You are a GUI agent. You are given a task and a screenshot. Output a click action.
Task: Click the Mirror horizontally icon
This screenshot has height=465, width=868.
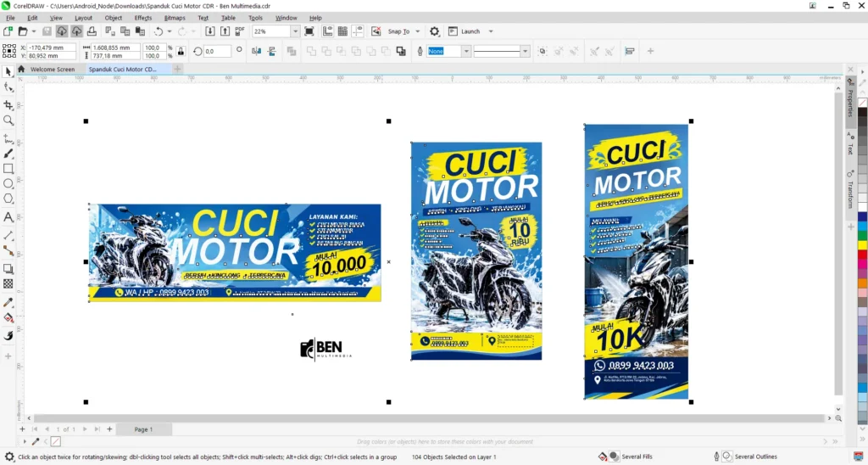tap(256, 51)
